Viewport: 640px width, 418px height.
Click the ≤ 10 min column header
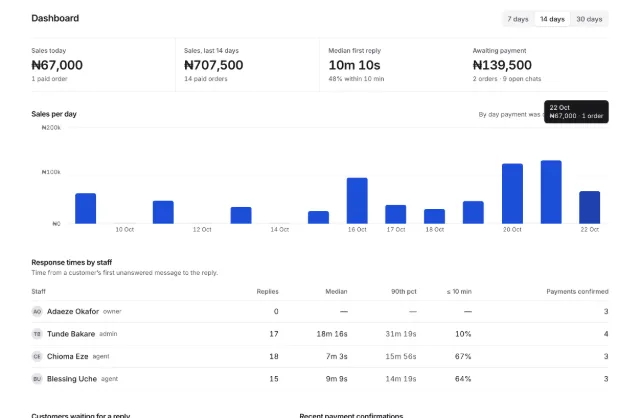pyautogui.click(x=459, y=291)
